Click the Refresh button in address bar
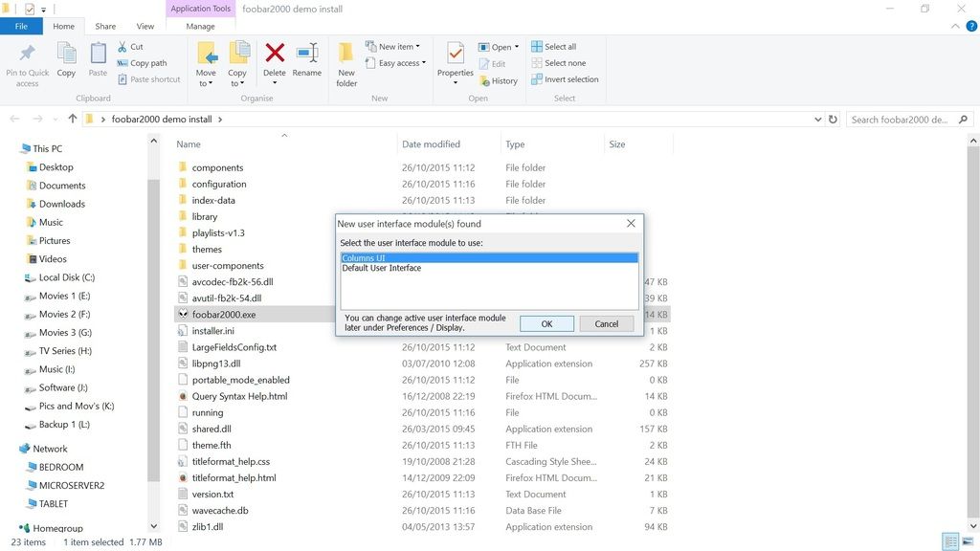Screen dimensions: 980x551 tap(833, 120)
